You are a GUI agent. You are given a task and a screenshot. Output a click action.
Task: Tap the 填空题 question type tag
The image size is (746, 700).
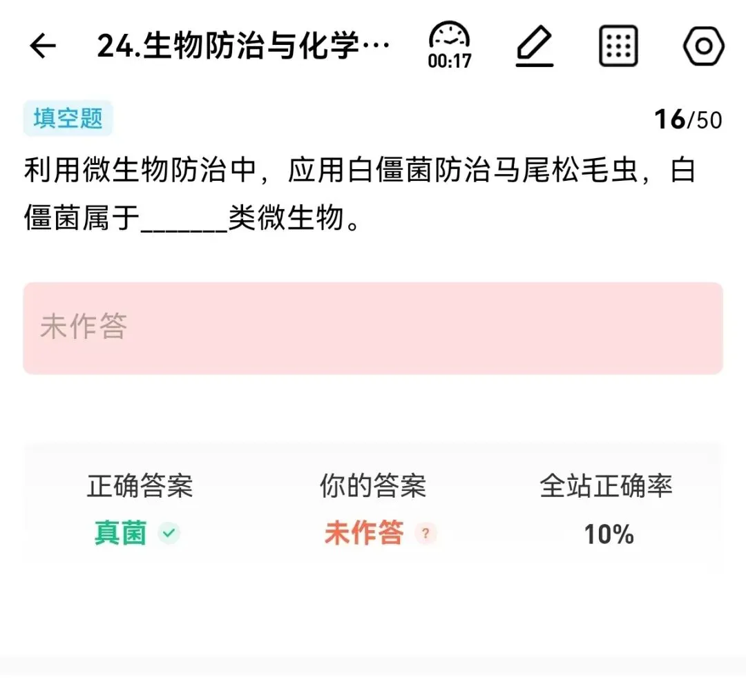pyautogui.click(x=68, y=118)
